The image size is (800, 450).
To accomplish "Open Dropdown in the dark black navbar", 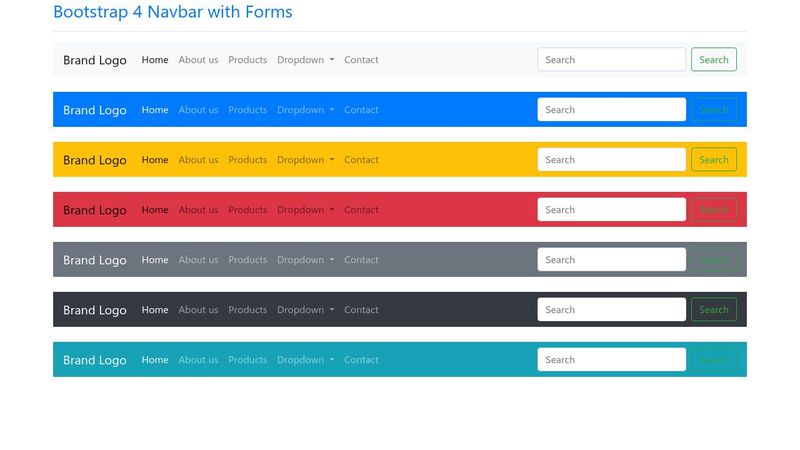I will 305,310.
